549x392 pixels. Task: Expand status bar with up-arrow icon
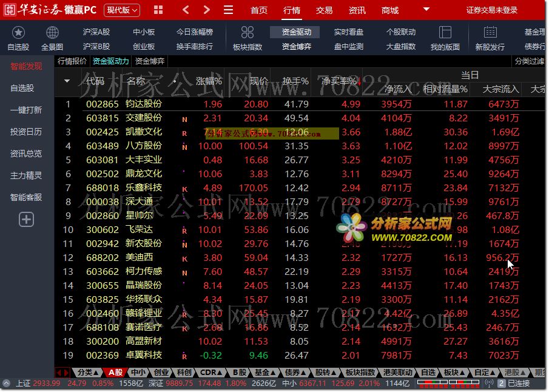click(6, 384)
